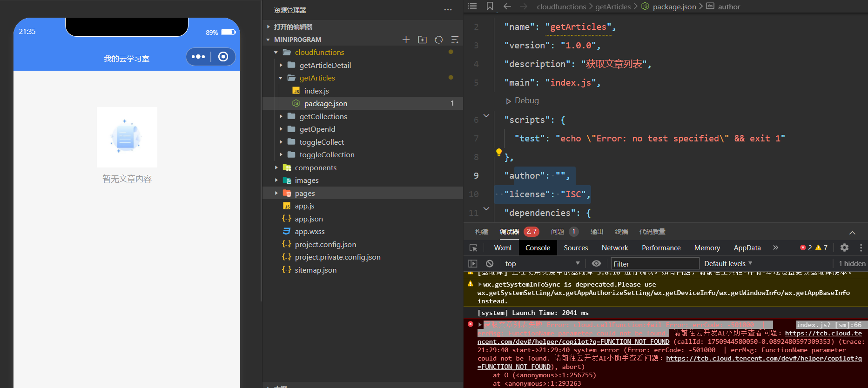Toggle the console sidebar panel
The width and height of the screenshot is (868, 388).
pyautogui.click(x=473, y=263)
